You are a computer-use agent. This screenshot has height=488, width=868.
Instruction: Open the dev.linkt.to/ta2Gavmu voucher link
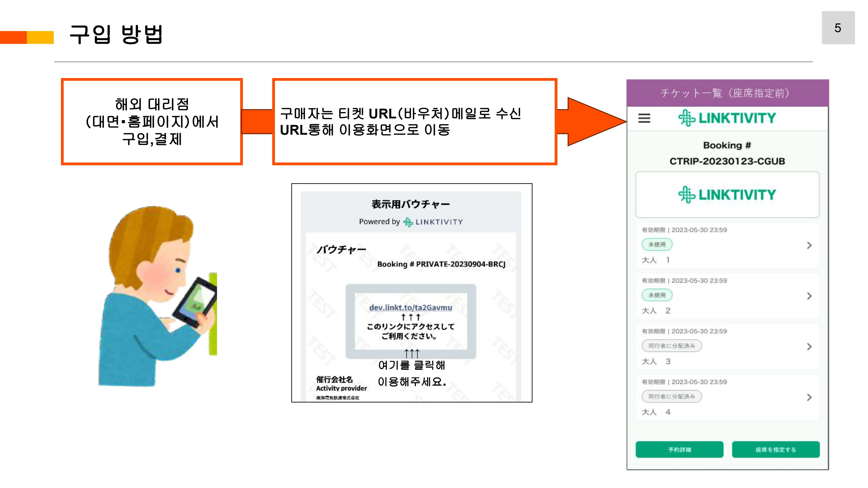click(410, 308)
